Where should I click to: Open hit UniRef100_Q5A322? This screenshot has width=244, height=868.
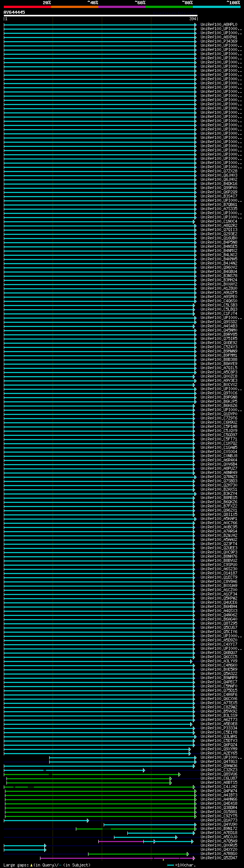219,674
